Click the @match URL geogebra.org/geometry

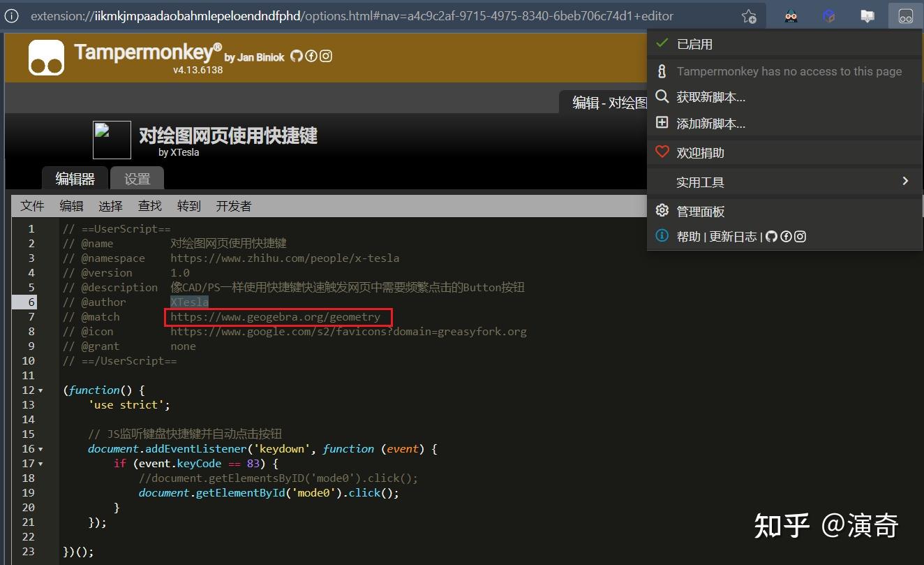(x=275, y=317)
